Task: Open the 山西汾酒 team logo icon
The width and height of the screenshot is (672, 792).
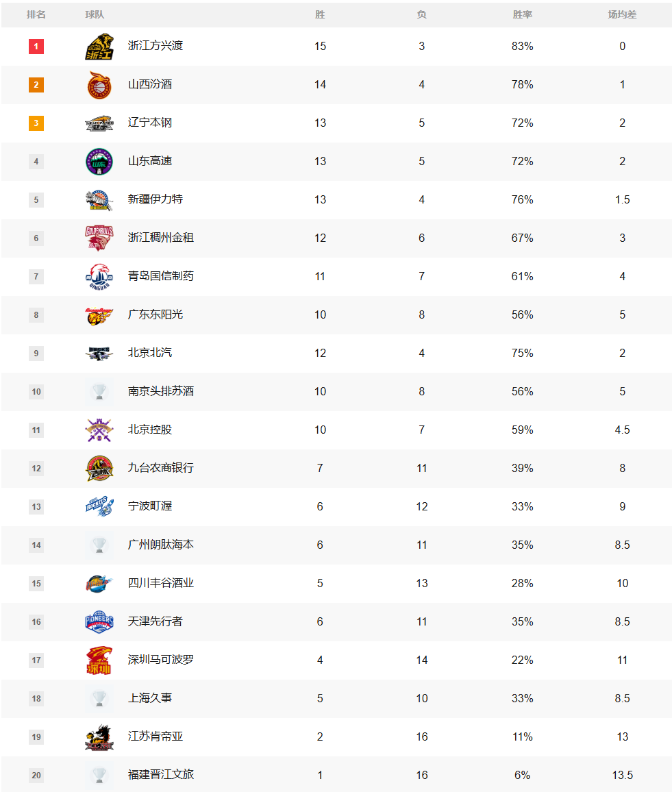Action: [x=99, y=85]
